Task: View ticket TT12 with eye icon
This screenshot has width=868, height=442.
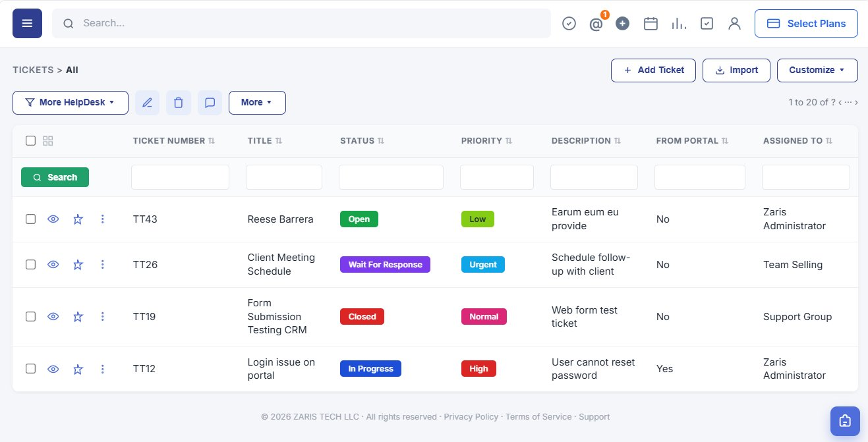Action: pos(53,369)
